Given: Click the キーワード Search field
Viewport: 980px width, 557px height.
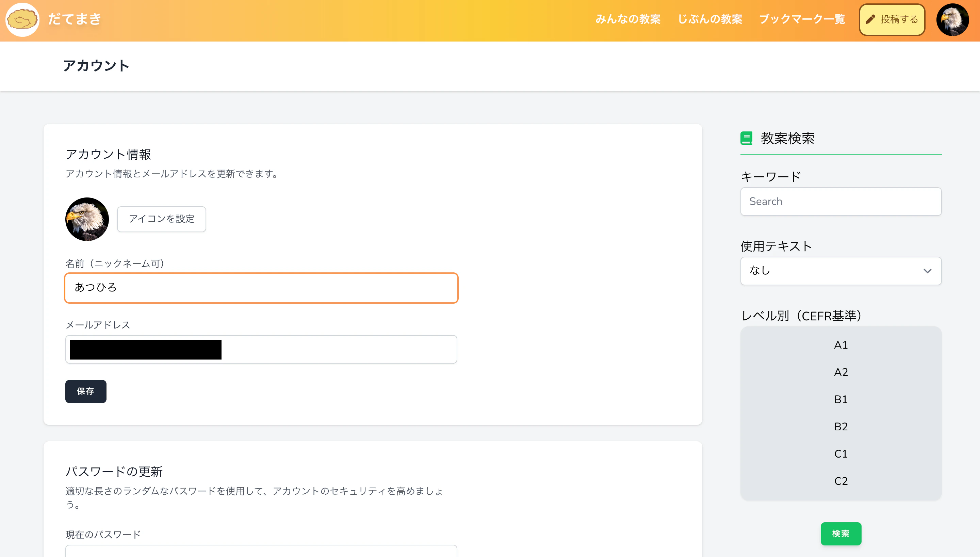Looking at the screenshot, I should coord(841,202).
